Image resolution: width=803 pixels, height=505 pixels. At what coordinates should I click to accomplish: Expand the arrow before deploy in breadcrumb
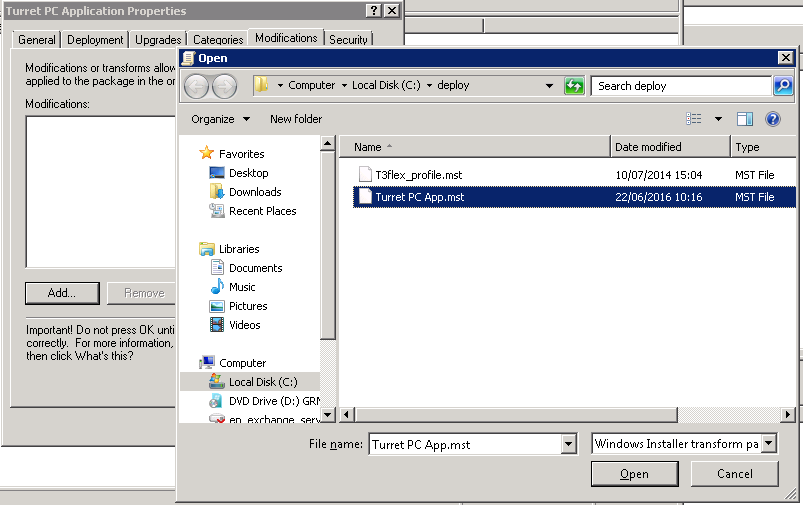(x=429, y=86)
